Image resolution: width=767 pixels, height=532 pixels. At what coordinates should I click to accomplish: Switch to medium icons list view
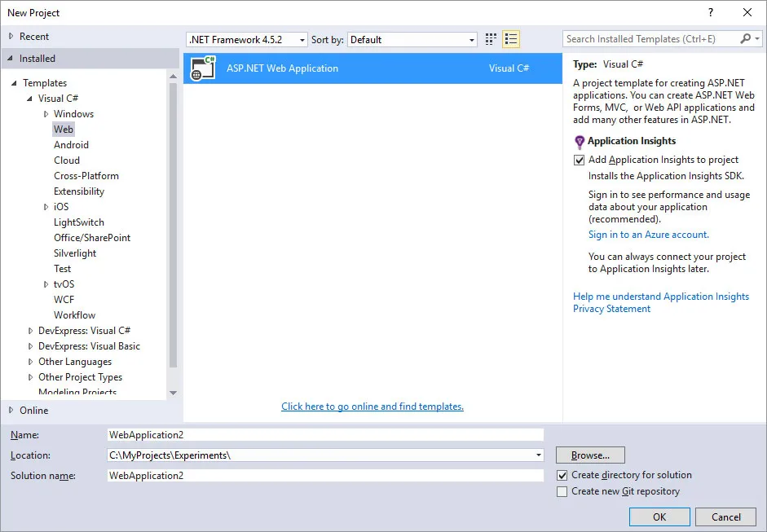click(511, 39)
